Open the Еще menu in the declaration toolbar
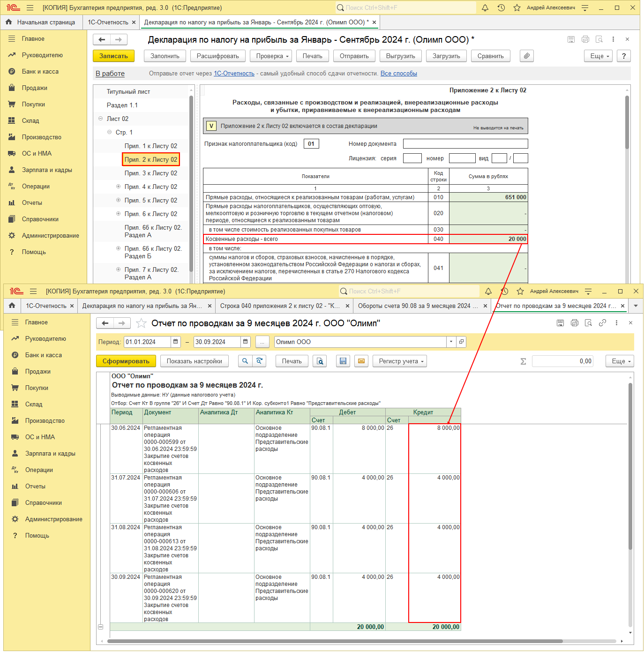644x652 pixels. pyautogui.click(x=599, y=56)
